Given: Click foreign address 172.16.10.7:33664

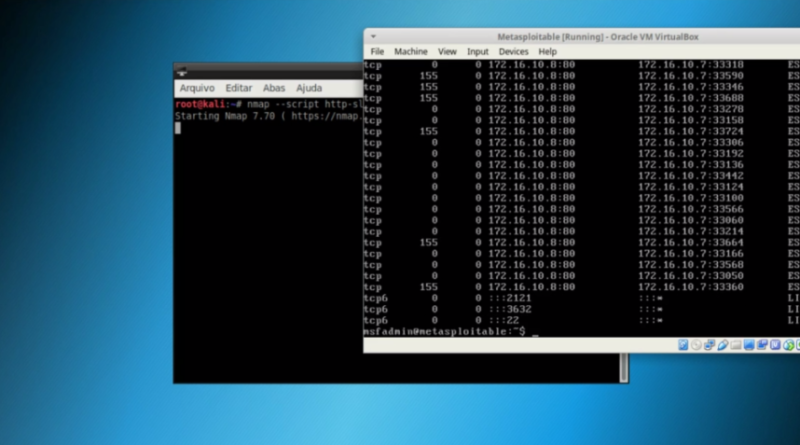Looking at the screenshot, I should (x=691, y=243).
